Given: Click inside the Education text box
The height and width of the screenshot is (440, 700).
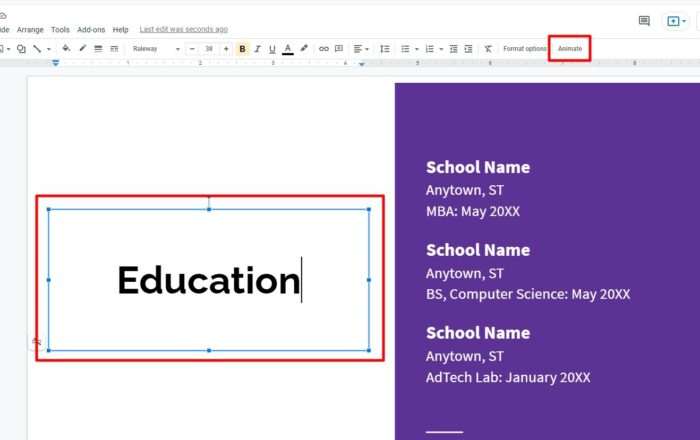Looking at the screenshot, I should pyautogui.click(x=209, y=280).
